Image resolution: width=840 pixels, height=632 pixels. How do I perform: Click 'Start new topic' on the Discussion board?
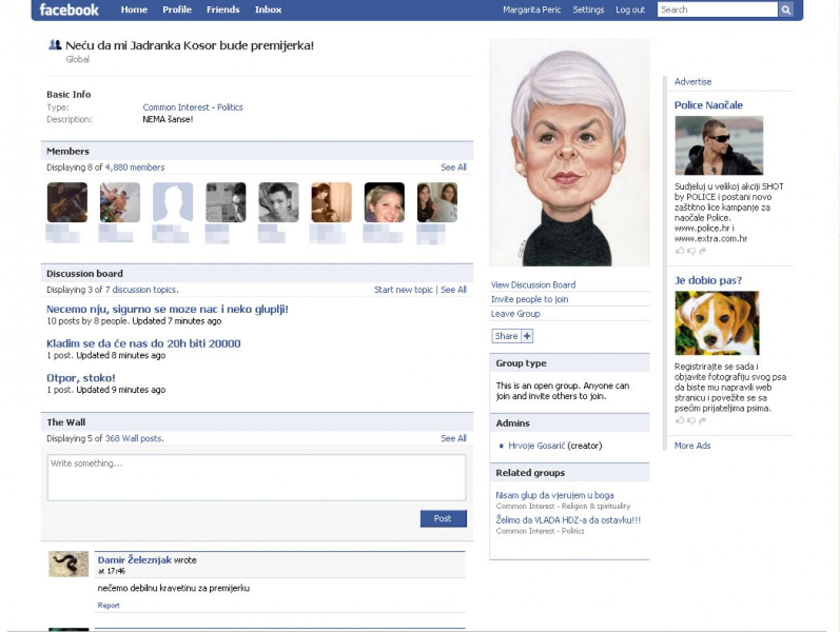(403, 290)
